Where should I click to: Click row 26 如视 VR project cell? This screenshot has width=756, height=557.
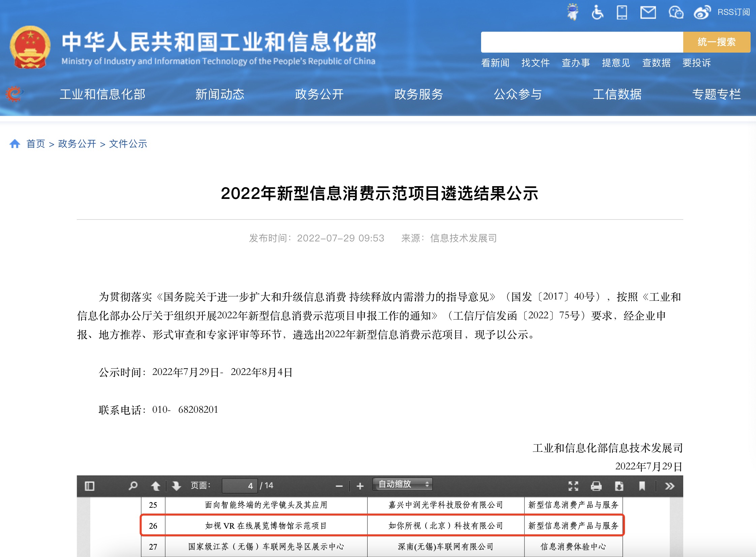[x=266, y=526]
